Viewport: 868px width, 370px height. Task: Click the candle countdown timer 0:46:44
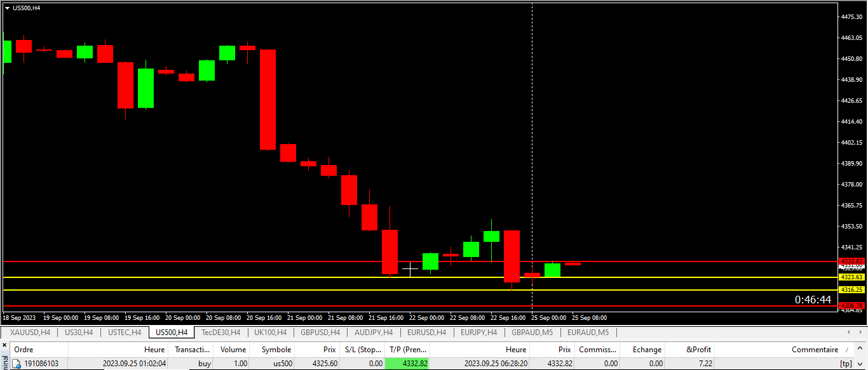[813, 300]
